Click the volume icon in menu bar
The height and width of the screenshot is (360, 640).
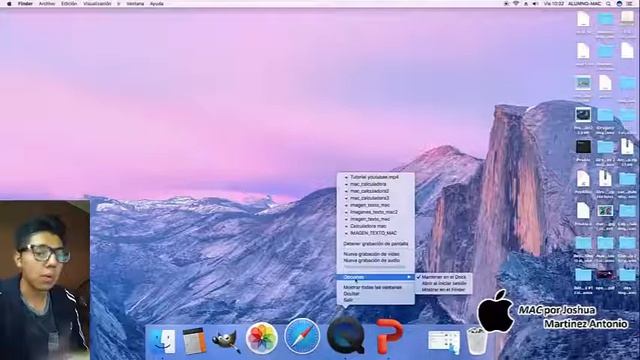[535, 4]
